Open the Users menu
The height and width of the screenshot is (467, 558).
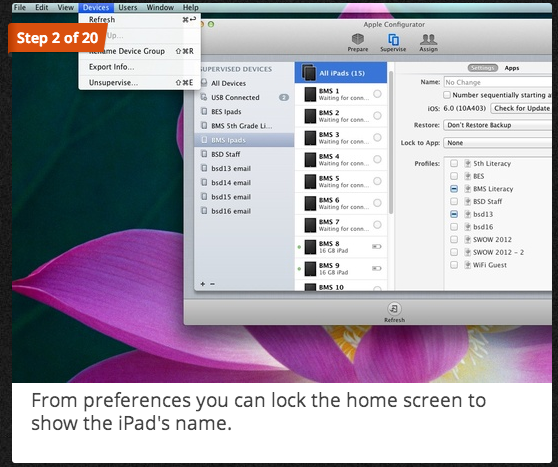pos(128,7)
